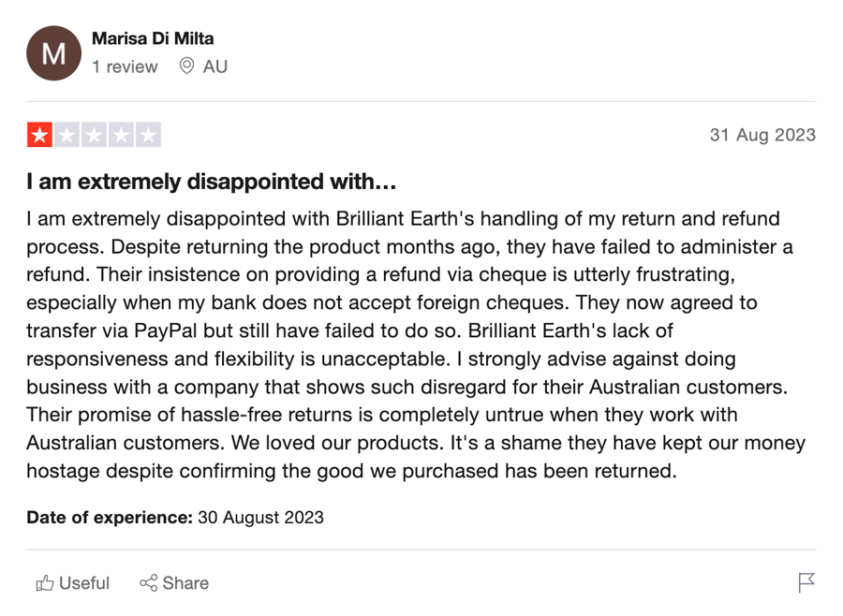The width and height of the screenshot is (843, 616).
Task: Click the '1 review' count text
Action: coord(125,66)
